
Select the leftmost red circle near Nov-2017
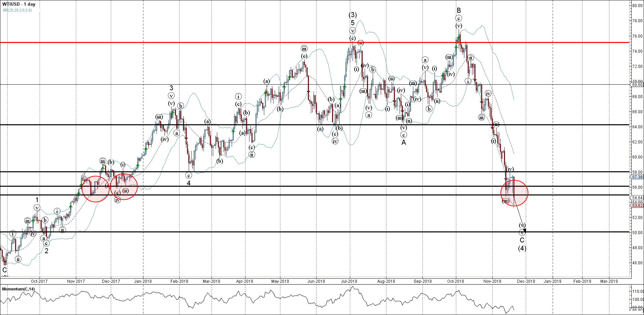[x=96, y=189]
